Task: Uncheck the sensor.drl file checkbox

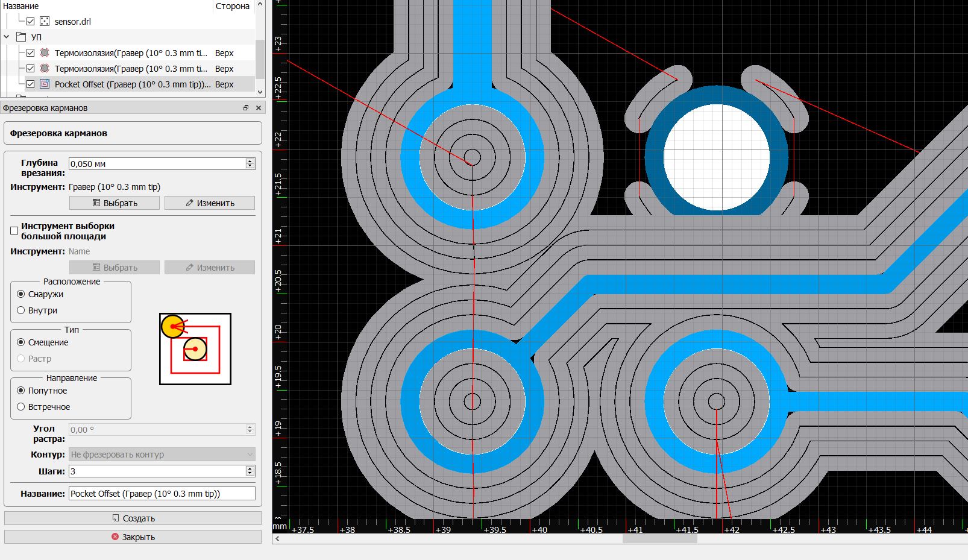Action: (31, 21)
